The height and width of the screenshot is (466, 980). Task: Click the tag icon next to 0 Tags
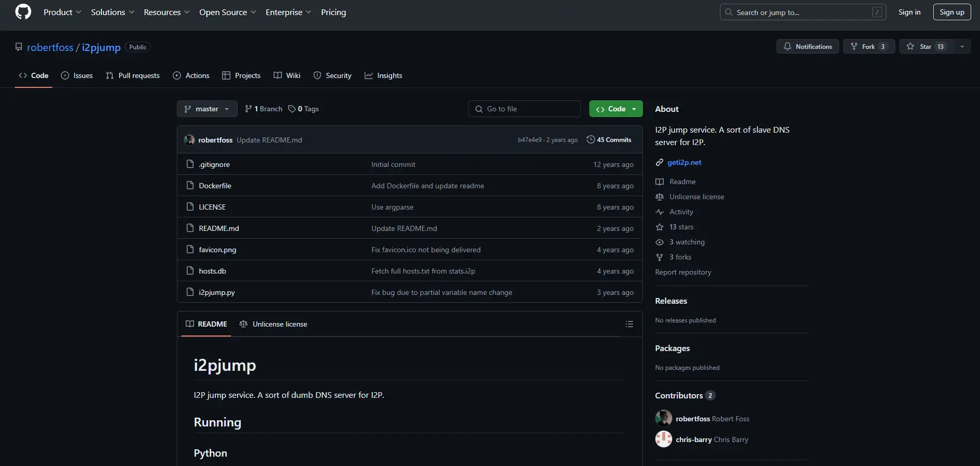(x=292, y=109)
